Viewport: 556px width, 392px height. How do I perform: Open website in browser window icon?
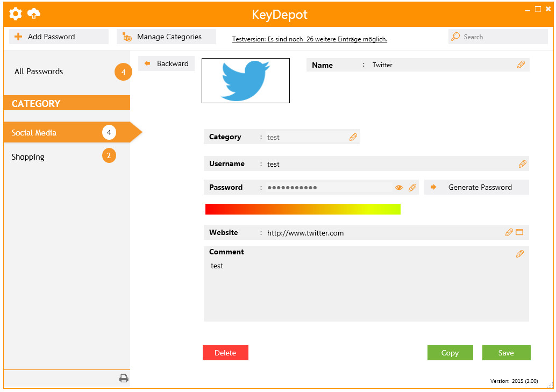coord(519,232)
